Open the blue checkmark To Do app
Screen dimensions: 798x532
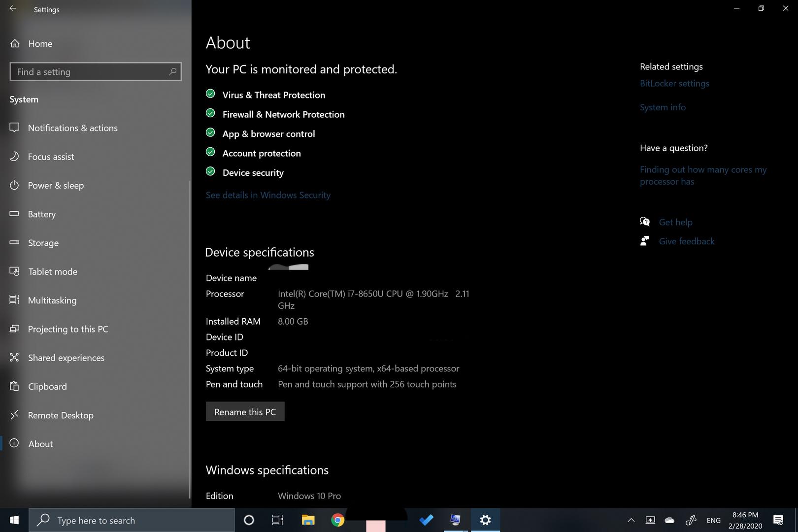click(426, 520)
